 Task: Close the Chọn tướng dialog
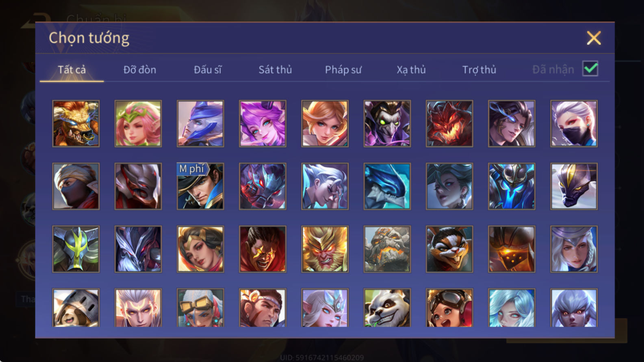pos(594,38)
